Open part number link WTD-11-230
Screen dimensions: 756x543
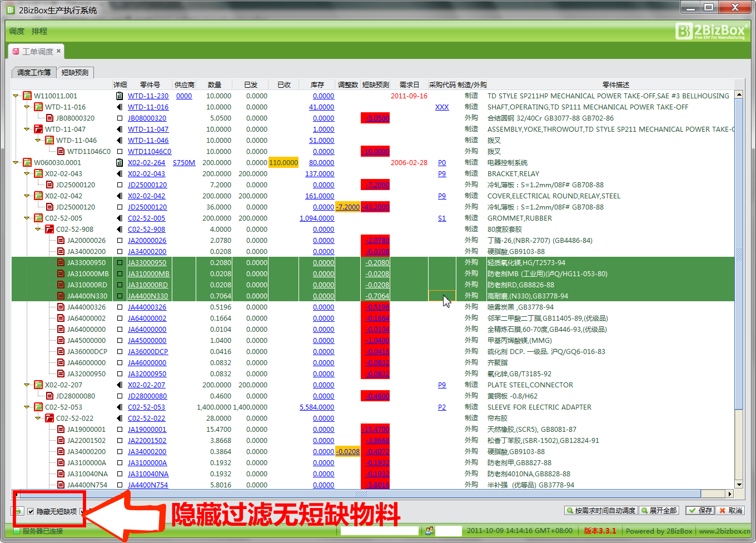pyautogui.click(x=148, y=96)
